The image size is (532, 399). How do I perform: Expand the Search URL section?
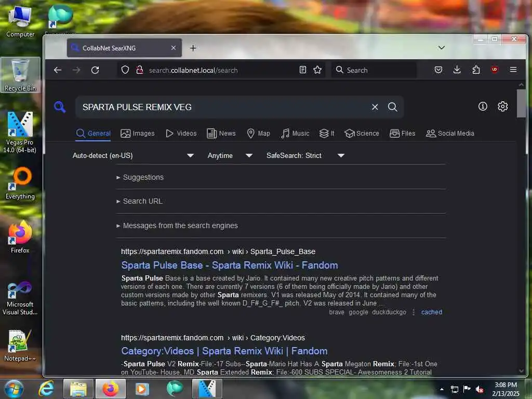(139, 201)
